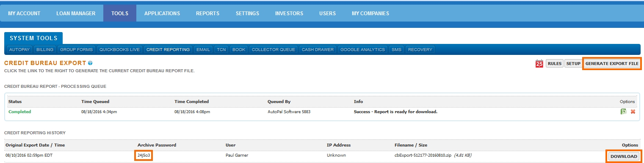Open Users section

pyautogui.click(x=327, y=14)
